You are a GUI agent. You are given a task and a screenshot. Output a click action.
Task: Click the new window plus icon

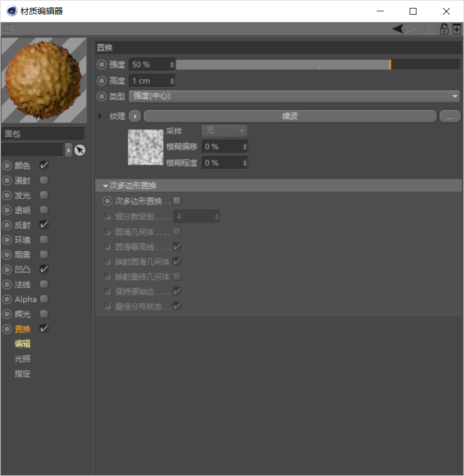click(x=456, y=28)
